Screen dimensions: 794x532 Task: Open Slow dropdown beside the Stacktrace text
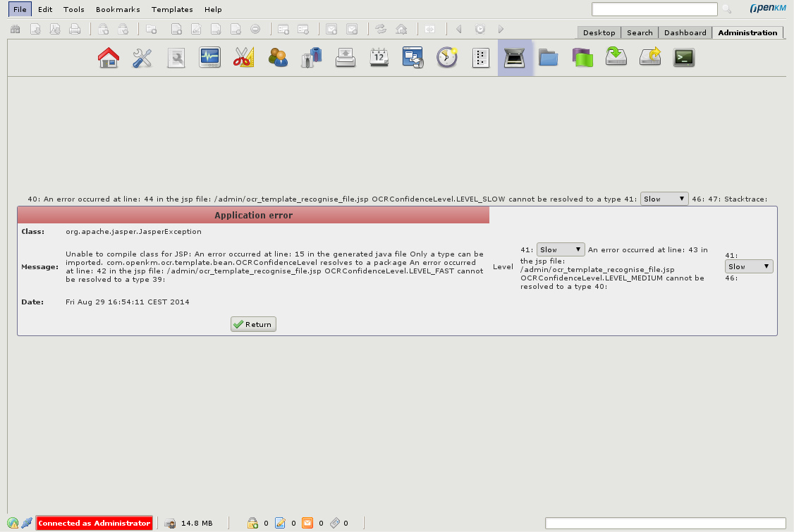click(664, 199)
